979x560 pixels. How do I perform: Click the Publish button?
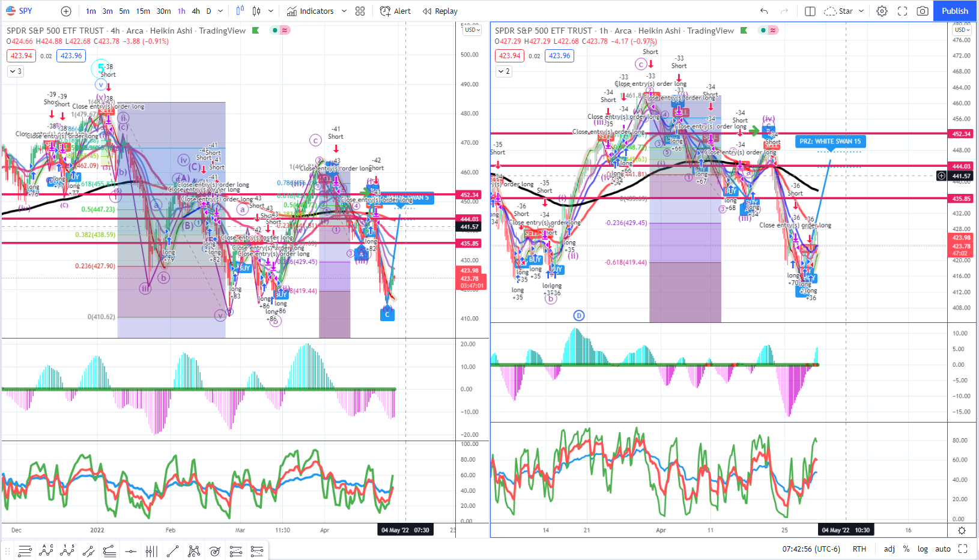click(955, 11)
